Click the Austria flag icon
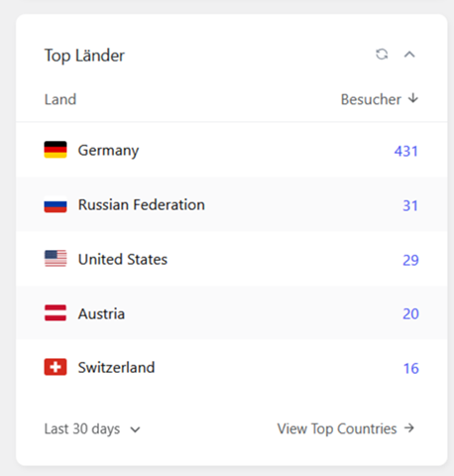The width and height of the screenshot is (454, 476). click(56, 313)
